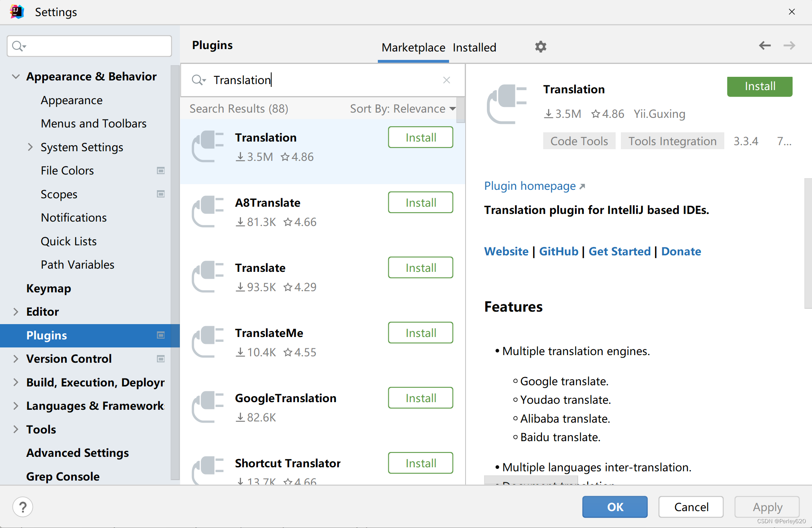This screenshot has width=812, height=528.
Task: Open Notifications settings
Action: (x=74, y=218)
